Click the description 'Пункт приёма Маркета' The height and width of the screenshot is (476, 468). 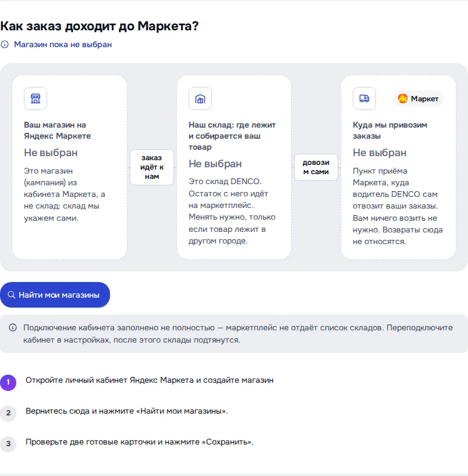coord(398,206)
